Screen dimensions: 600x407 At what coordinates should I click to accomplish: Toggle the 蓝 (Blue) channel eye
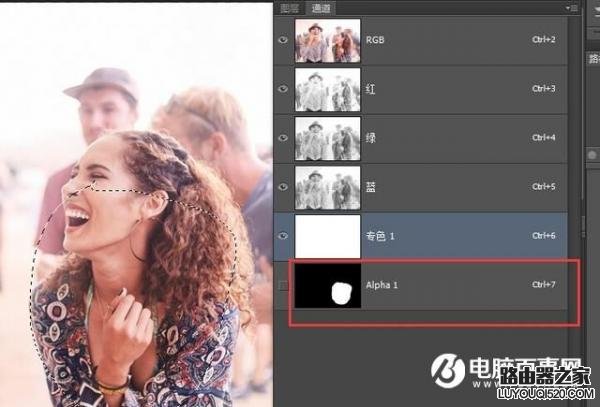pos(283,187)
